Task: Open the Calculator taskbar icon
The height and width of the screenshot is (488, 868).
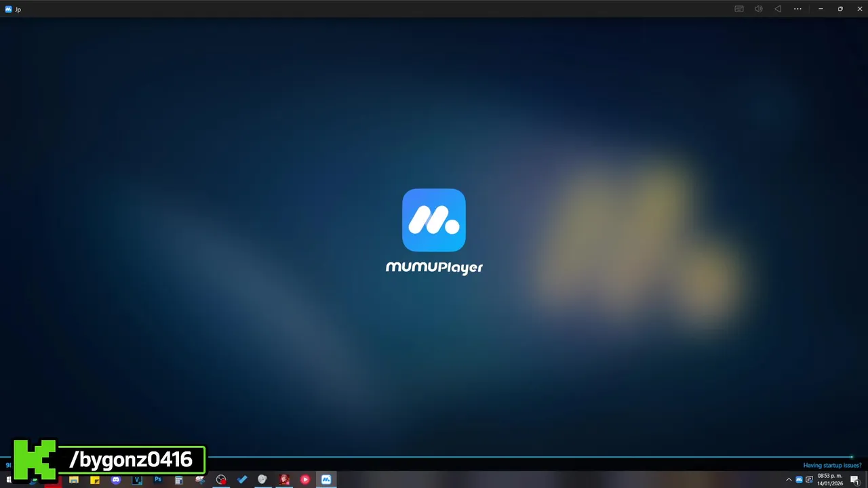Action: 179,480
